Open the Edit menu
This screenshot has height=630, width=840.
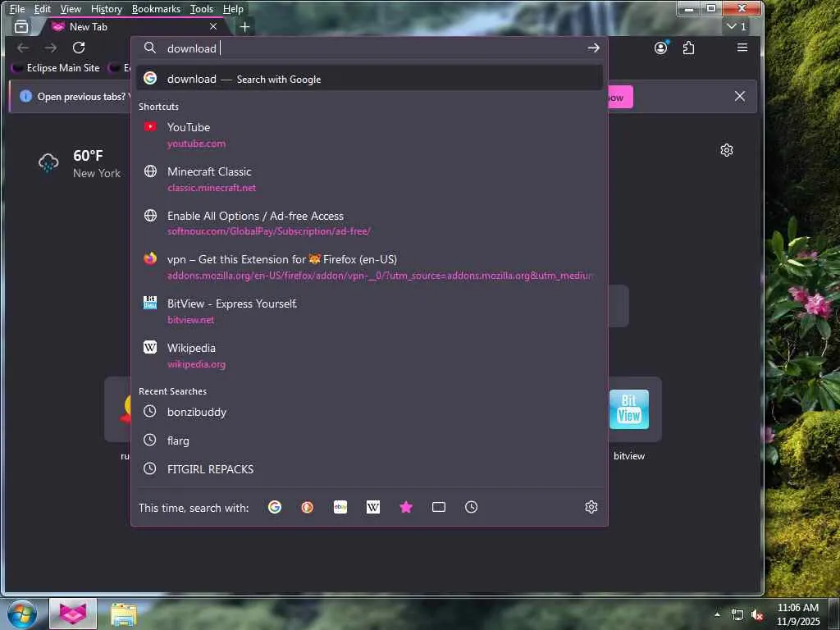(43, 8)
